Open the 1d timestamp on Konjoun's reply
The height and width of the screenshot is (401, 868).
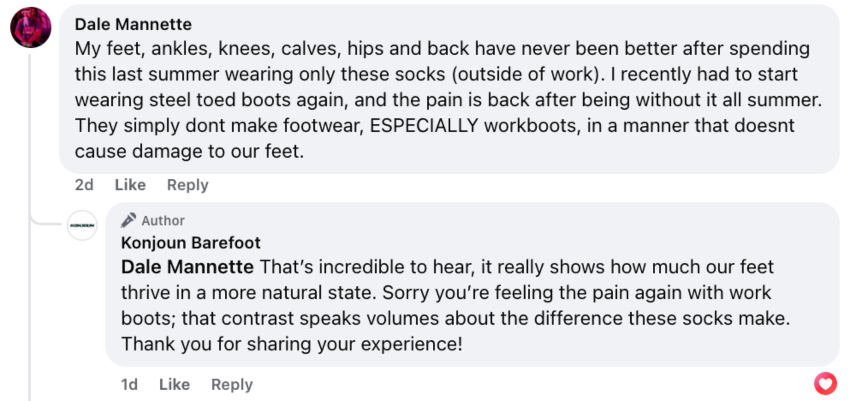[x=129, y=385]
